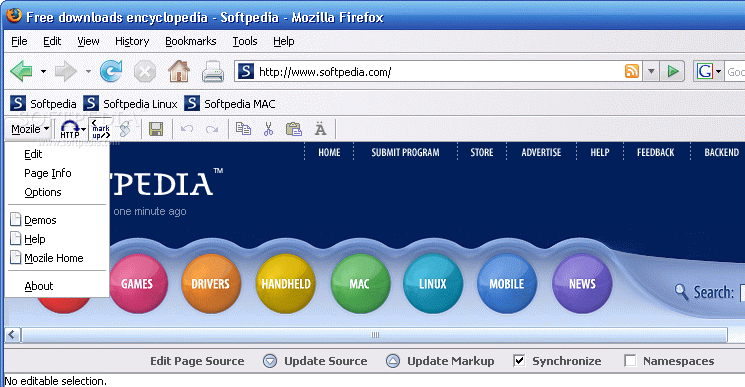Click the green Go arrow button

point(673,72)
